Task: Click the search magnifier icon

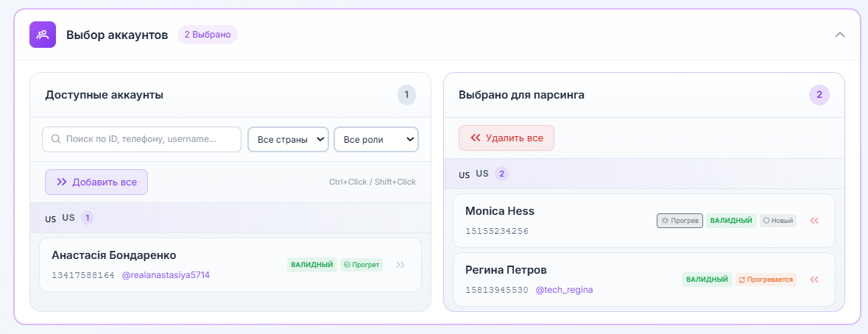Action: tap(56, 139)
